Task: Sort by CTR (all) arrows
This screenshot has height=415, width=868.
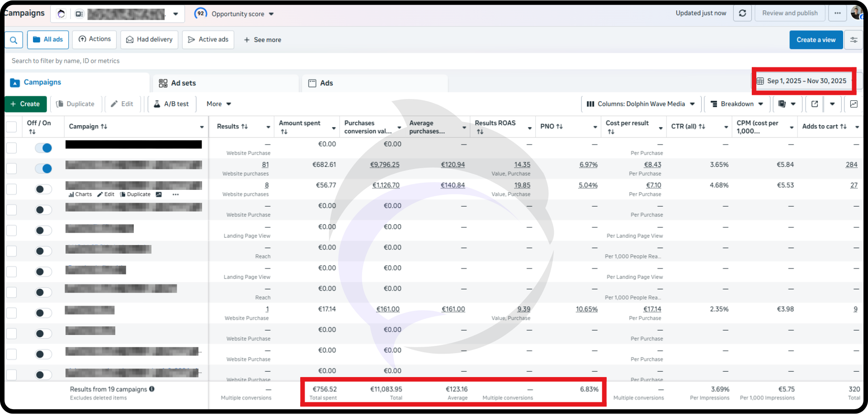Action: (702, 127)
